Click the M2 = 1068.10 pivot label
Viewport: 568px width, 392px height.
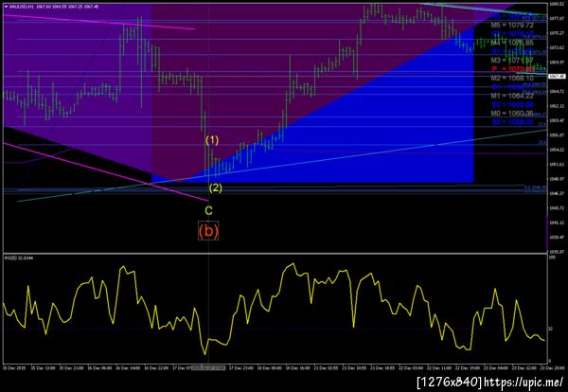[512, 78]
